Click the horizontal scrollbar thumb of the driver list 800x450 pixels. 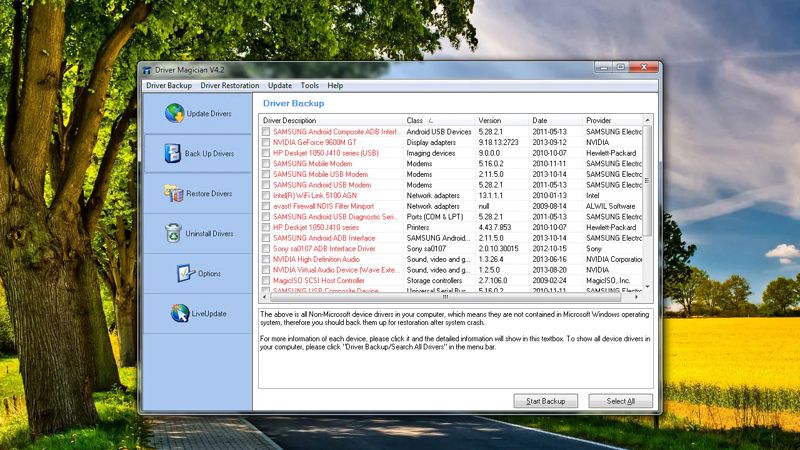coord(445,296)
